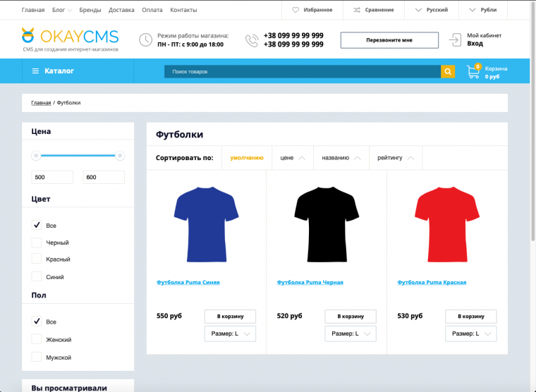
Task: Click the yellow search magnifier button
Action: coord(448,71)
